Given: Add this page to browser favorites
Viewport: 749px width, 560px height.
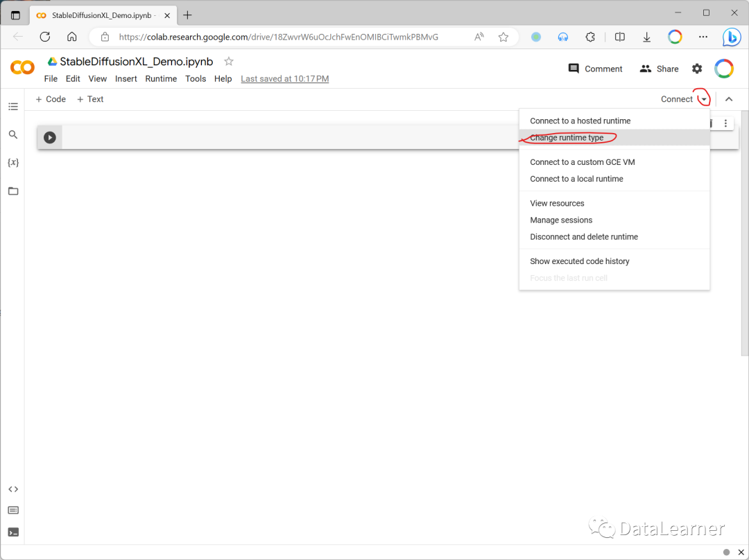Looking at the screenshot, I should 503,37.
